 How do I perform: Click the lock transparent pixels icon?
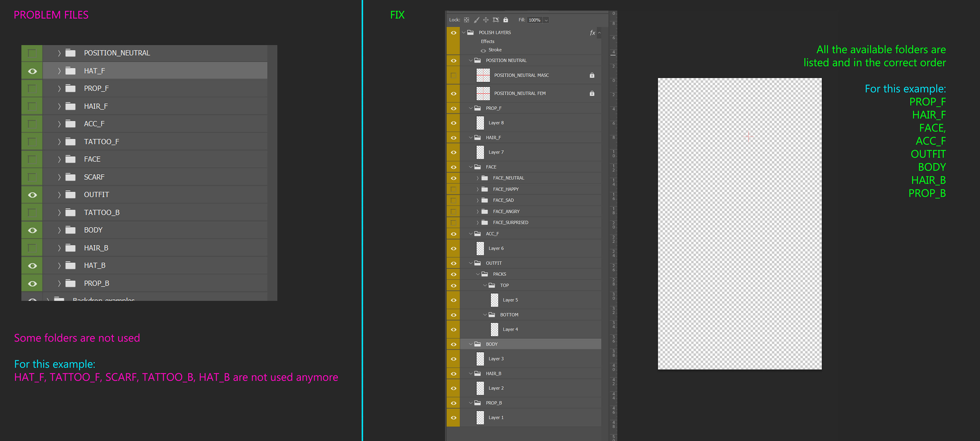467,20
